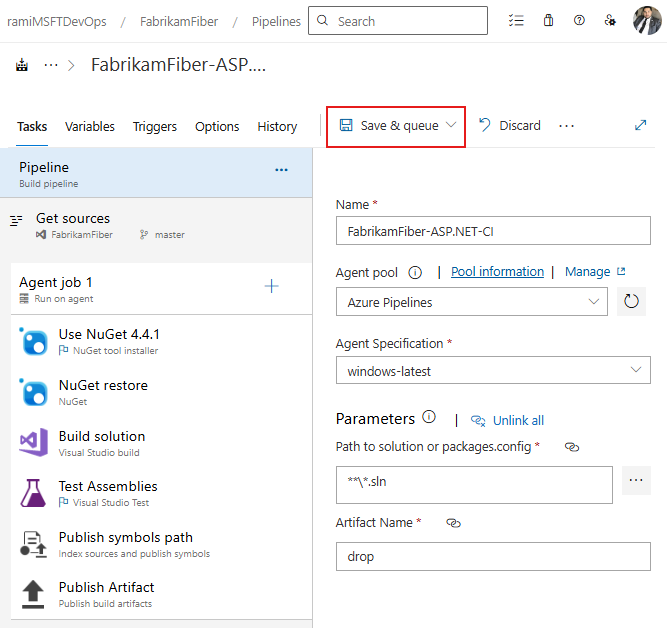
Task: Switch to the History tab
Action: pyautogui.click(x=277, y=126)
